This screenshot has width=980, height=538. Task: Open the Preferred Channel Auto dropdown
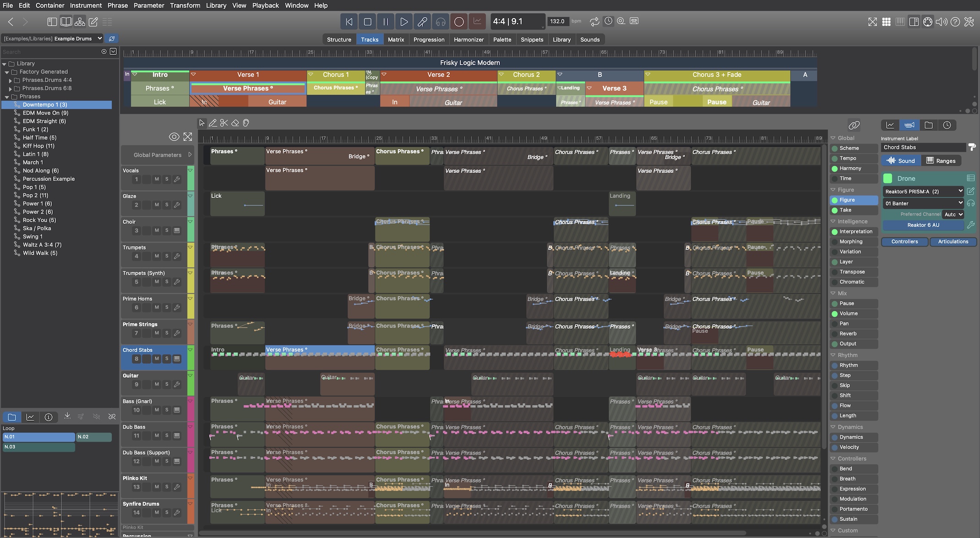(x=953, y=214)
